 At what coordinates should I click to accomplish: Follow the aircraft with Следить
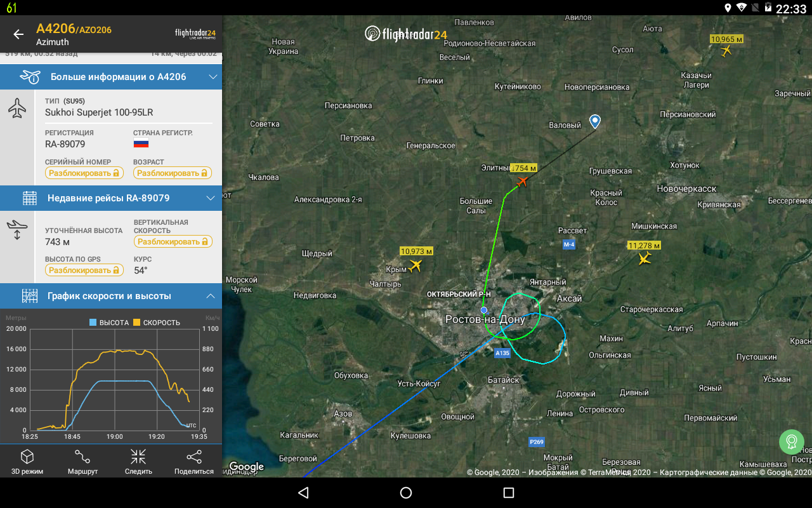[138, 462]
